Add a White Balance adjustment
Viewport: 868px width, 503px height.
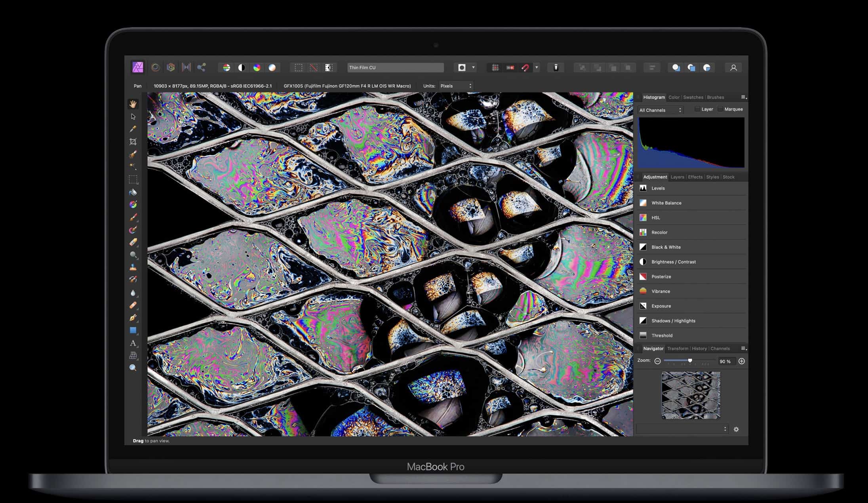pos(692,203)
